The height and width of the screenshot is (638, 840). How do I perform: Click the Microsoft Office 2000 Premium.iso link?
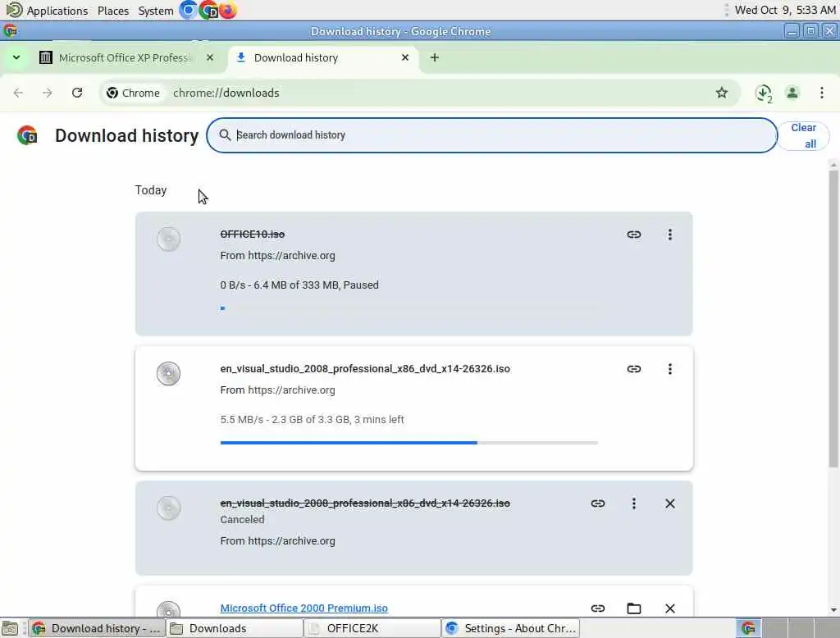[x=304, y=608]
